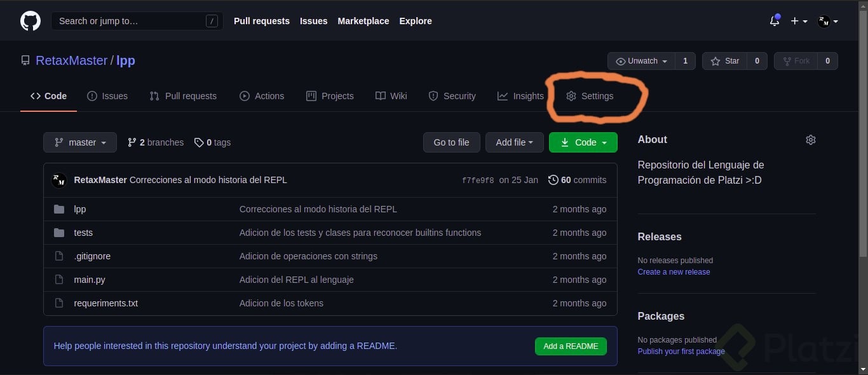The width and height of the screenshot is (868, 375).
Task: Open Issues in the top navigation
Action: coord(314,21)
